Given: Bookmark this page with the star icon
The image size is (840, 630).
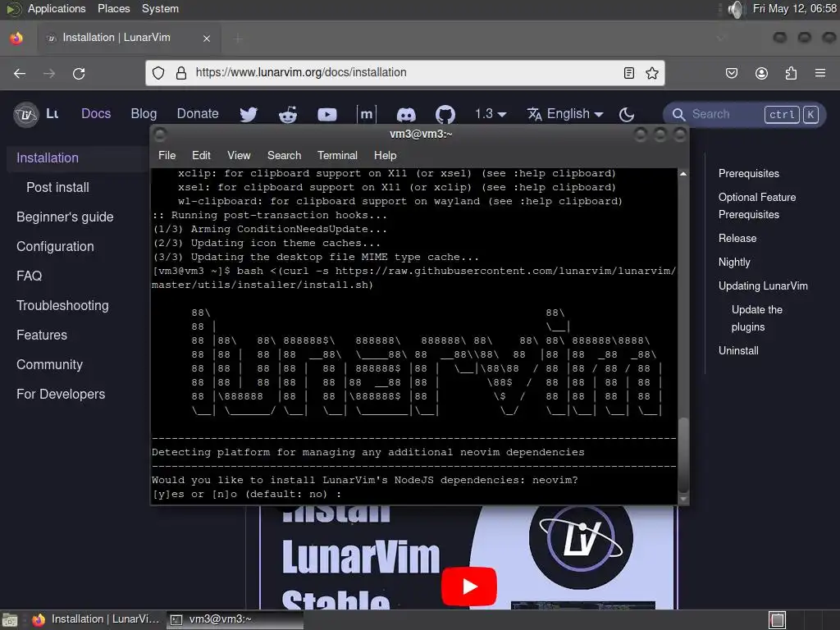Looking at the screenshot, I should tap(651, 73).
